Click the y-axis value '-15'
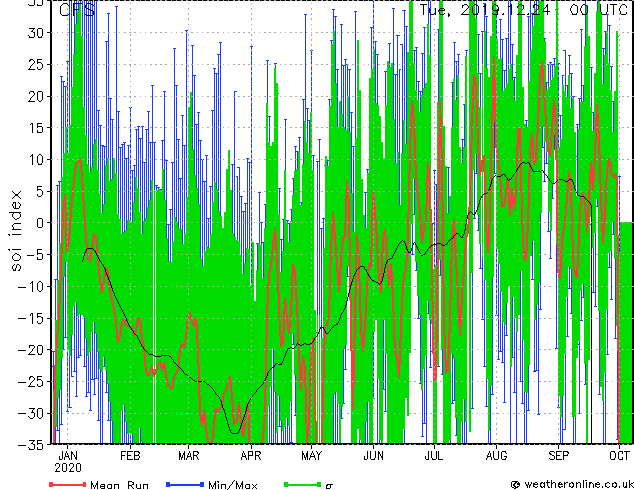Image resolution: width=634 pixels, height=490 pixels. coord(31,318)
